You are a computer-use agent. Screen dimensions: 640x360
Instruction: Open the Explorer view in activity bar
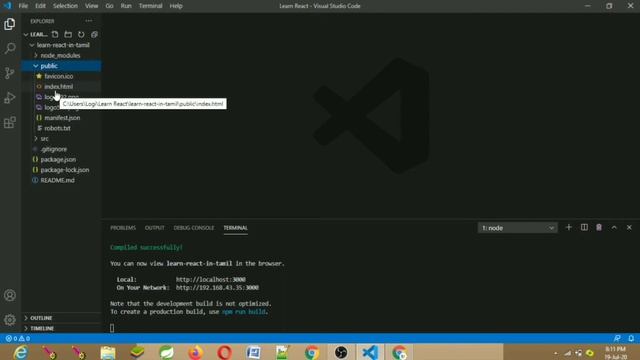pos(10,24)
